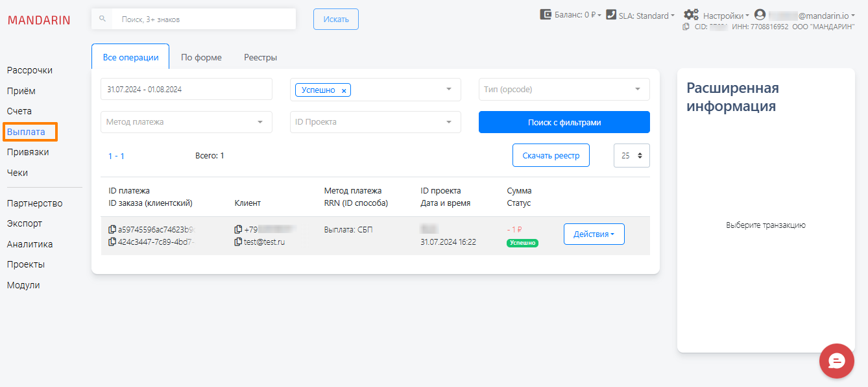This screenshot has width=868, height=387.
Task: Click the date range input field
Action: coord(186,90)
